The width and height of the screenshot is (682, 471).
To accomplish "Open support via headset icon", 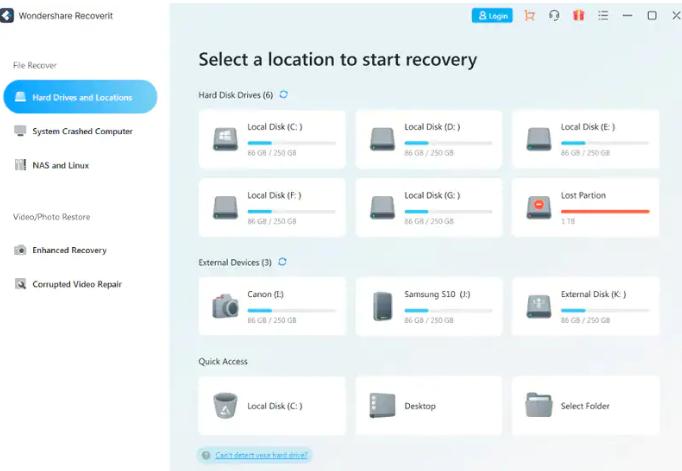I will click(554, 16).
